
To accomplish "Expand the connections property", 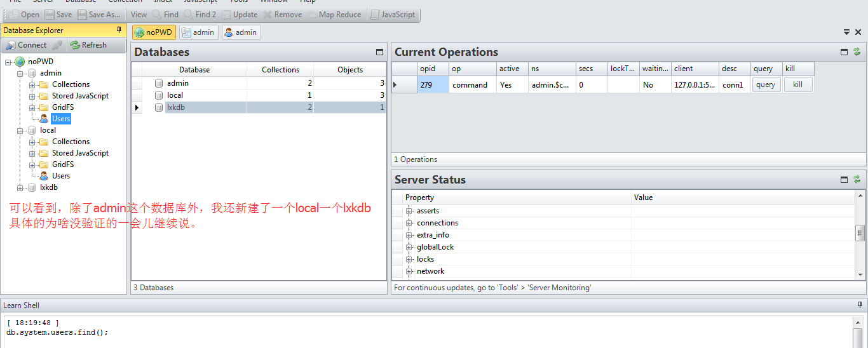I will [410, 223].
